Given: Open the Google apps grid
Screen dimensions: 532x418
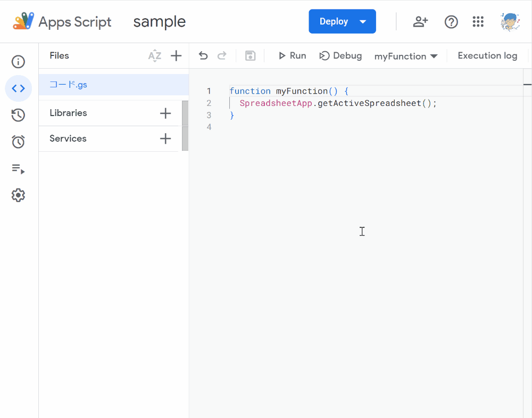Looking at the screenshot, I should [x=478, y=22].
